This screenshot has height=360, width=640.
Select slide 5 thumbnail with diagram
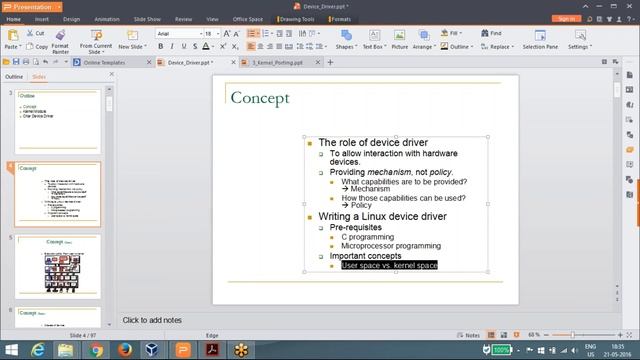click(x=58, y=266)
